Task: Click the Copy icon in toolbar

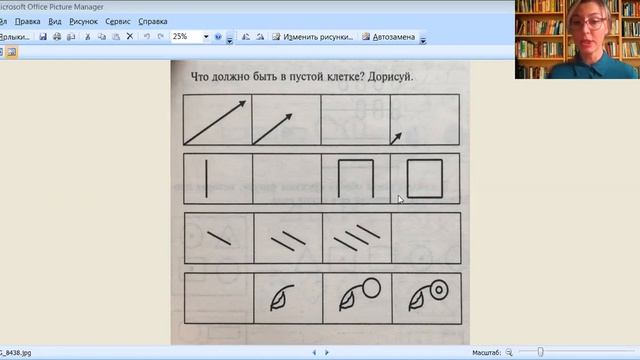Action: 102,37
